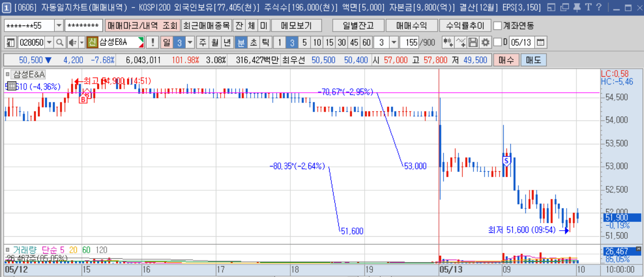Click the 일별잔고 button
This screenshot has width=644, height=277.
(x=357, y=26)
